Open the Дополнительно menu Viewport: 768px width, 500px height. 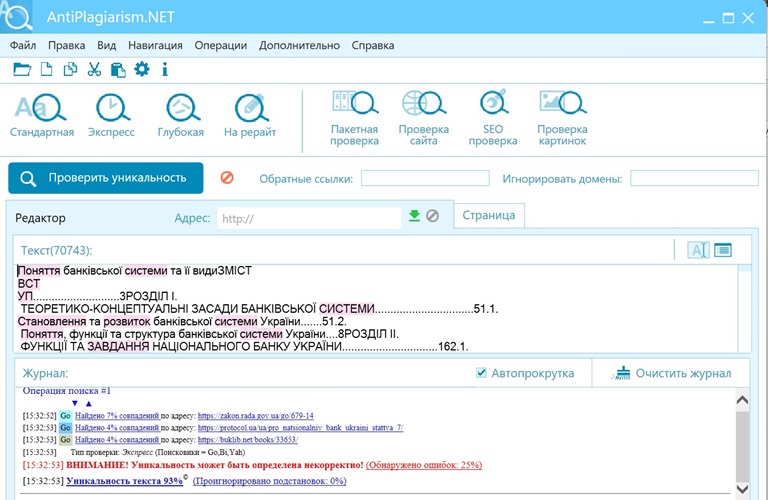[x=299, y=46]
